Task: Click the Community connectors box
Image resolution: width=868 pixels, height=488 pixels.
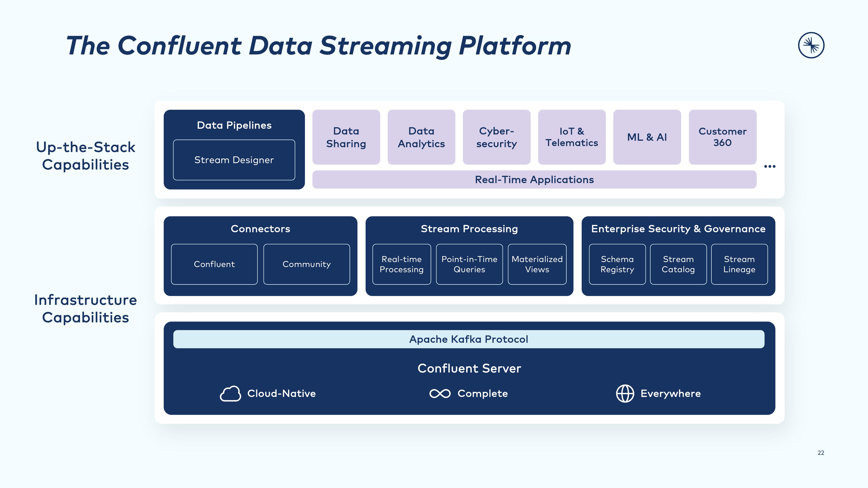Action: (x=307, y=264)
